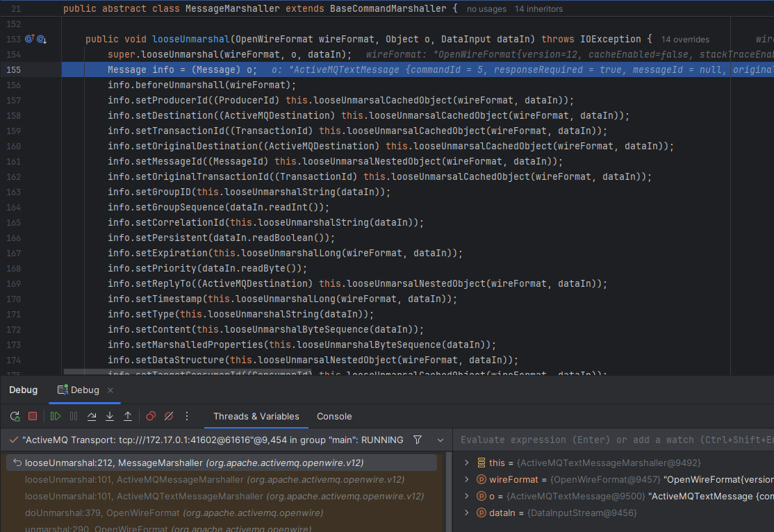Expand the dataIn variable node
774x532 pixels.
tap(466, 513)
